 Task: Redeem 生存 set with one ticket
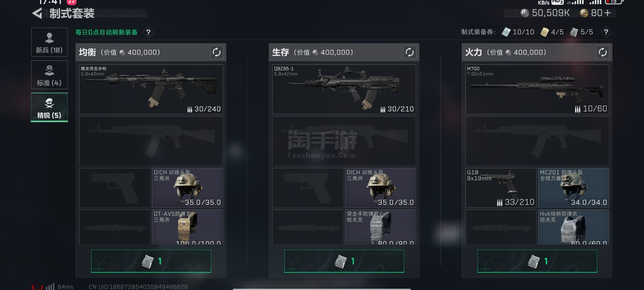(344, 261)
